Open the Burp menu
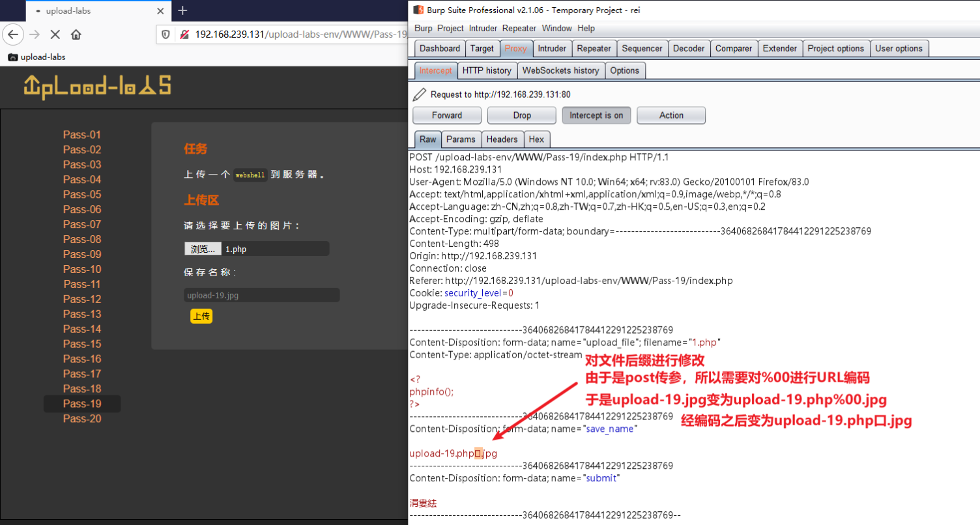This screenshot has height=525, width=980. (x=423, y=28)
